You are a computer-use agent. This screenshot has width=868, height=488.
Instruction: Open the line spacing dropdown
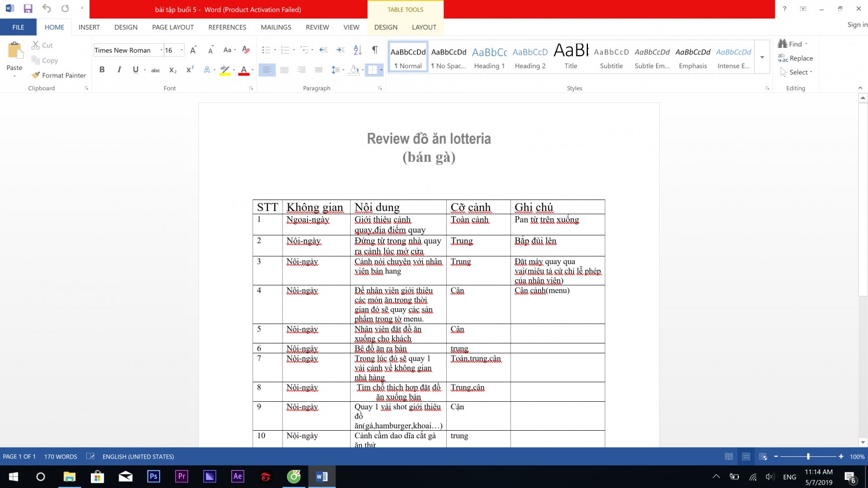click(337, 70)
